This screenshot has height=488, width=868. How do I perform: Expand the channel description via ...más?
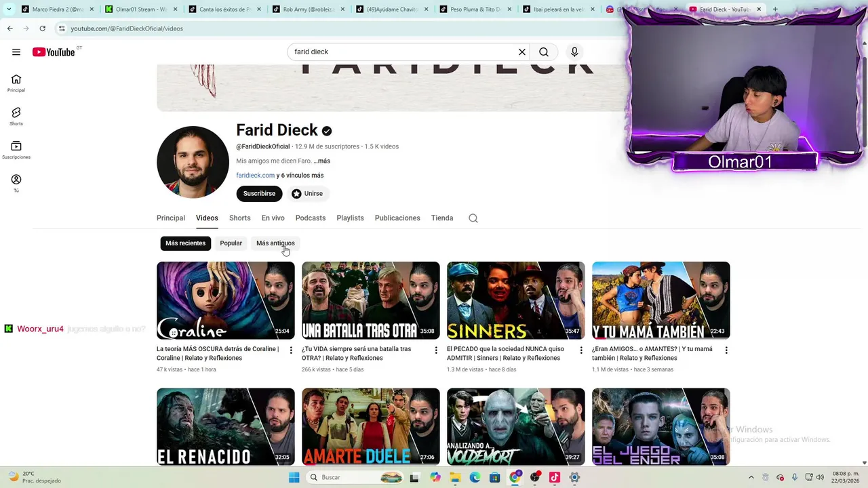point(322,161)
